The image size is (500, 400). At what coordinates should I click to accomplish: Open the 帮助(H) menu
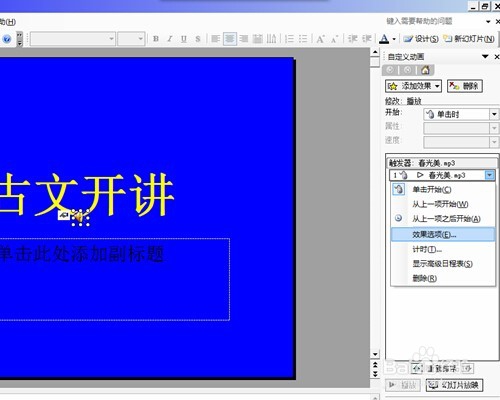[x=8, y=22]
